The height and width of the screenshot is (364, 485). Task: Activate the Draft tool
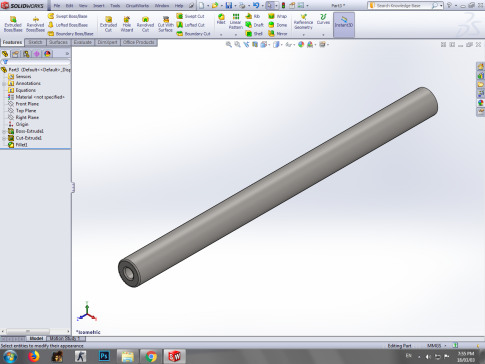[254, 25]
